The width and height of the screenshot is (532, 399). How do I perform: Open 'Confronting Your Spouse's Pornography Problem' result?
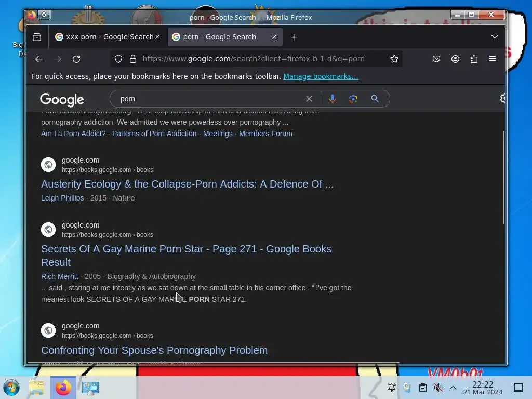pyautogui.click(x=154, y=350)
